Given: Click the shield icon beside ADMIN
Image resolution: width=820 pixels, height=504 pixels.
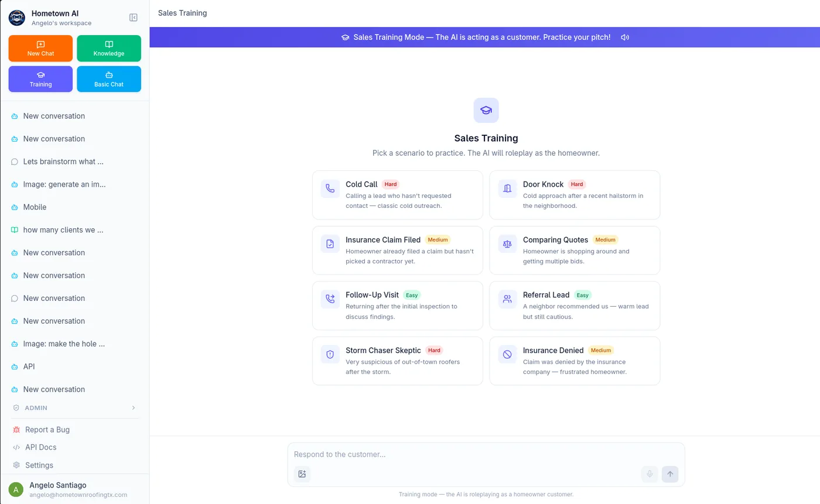Looking at the screenshot, I should [16, 407].
